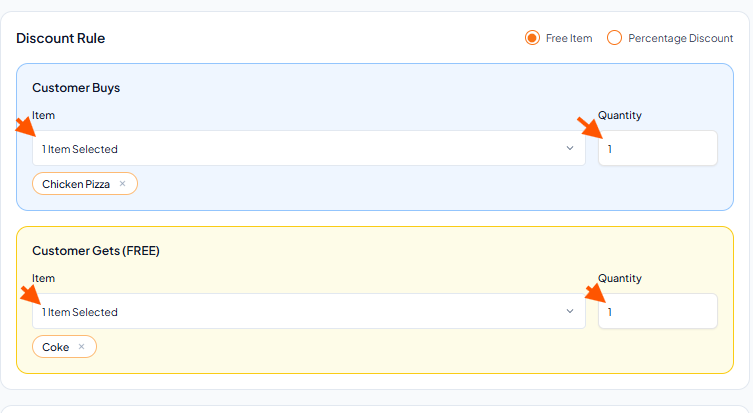Image resolution: width=753 pixels, height=413 pixels.
Task: Open the Customer Buys item dropdown
Action: tap(309, 148)
